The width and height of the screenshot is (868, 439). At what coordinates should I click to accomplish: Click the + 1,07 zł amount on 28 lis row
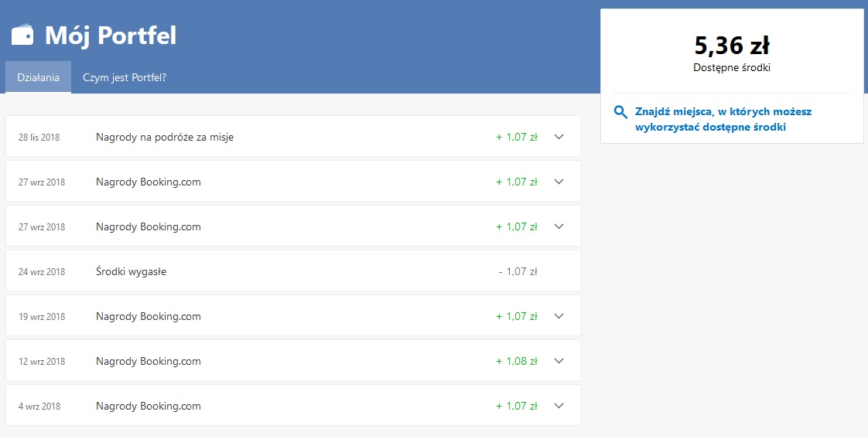(517, 137)
